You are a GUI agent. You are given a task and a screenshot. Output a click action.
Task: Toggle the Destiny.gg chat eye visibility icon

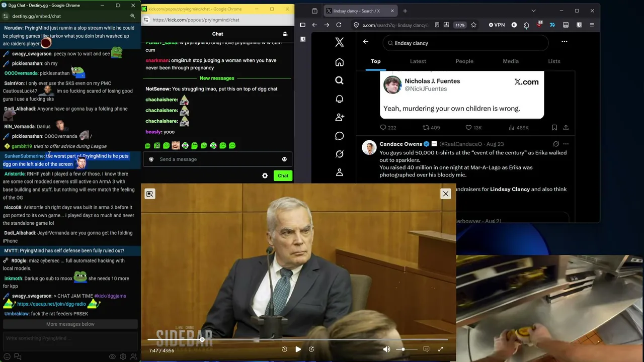[112, 356]
